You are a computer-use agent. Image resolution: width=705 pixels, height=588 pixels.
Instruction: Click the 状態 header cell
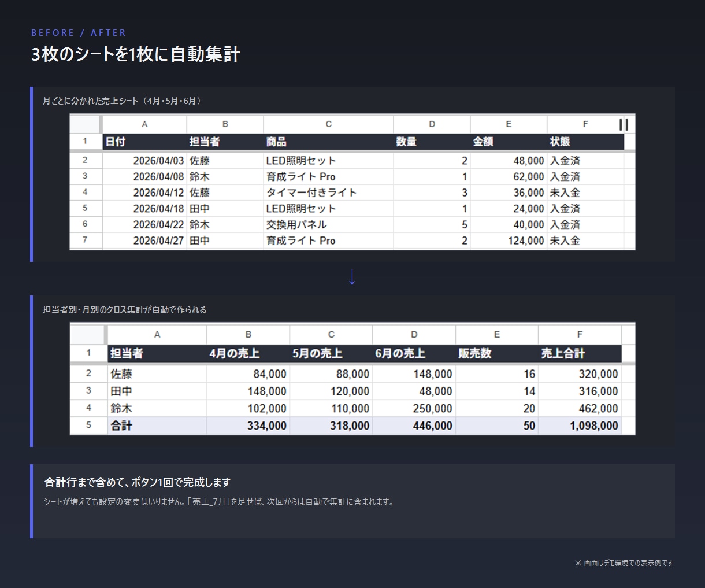(x=585, y=142)
